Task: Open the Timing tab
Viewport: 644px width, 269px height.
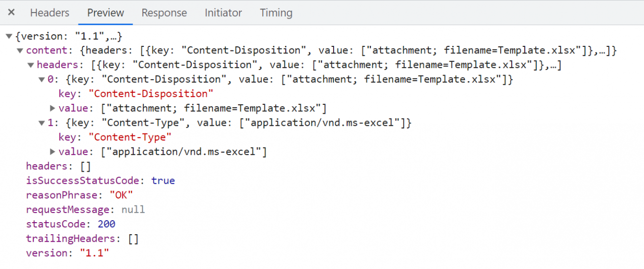Action: (276, 13)
